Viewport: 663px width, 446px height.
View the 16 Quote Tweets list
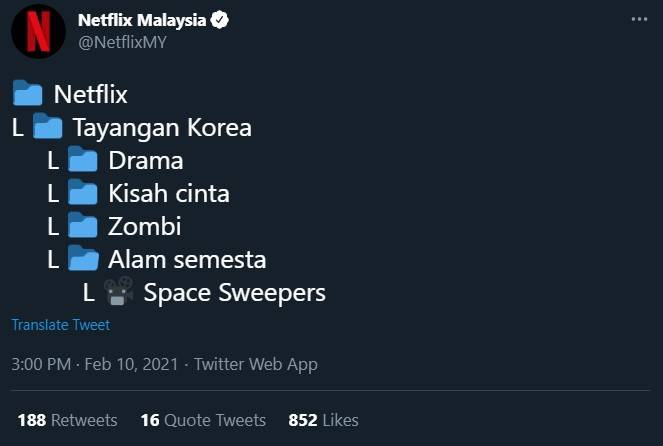203,420
